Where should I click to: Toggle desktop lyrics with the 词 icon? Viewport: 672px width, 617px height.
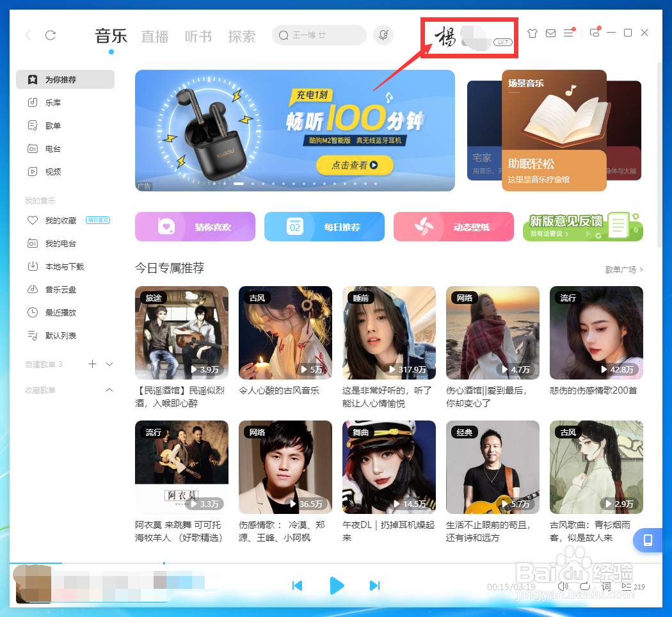tap(606, 586)
